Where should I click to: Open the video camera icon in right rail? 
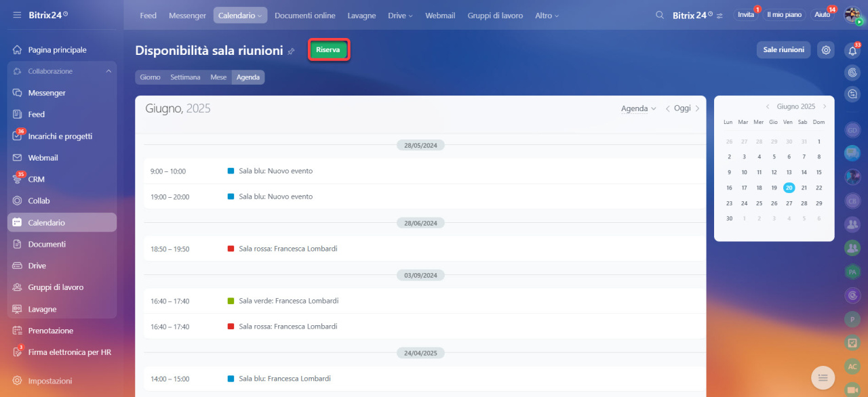coord(852,390)
